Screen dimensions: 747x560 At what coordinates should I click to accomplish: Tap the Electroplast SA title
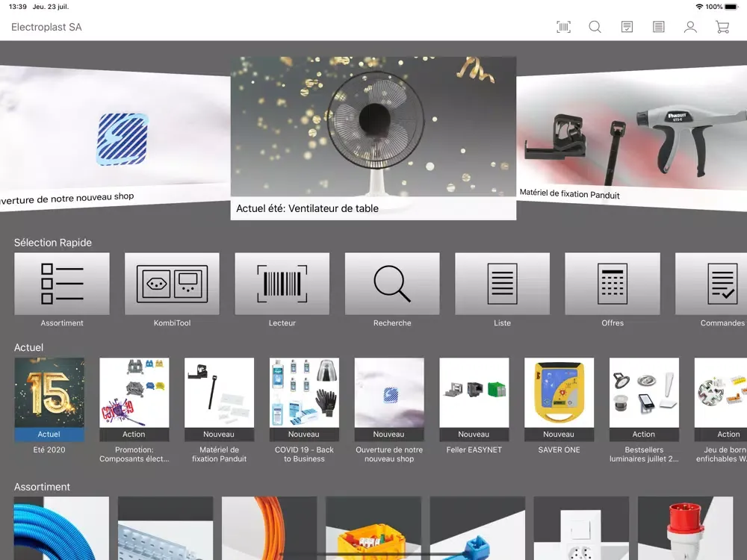(46, 27)
